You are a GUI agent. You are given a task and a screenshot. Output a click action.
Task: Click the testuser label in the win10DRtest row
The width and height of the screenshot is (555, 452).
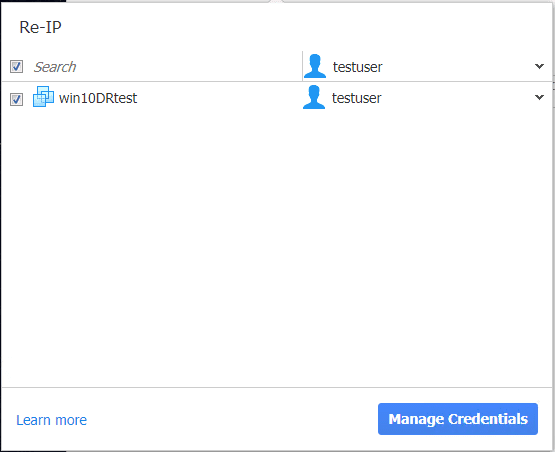coord(356,98)
